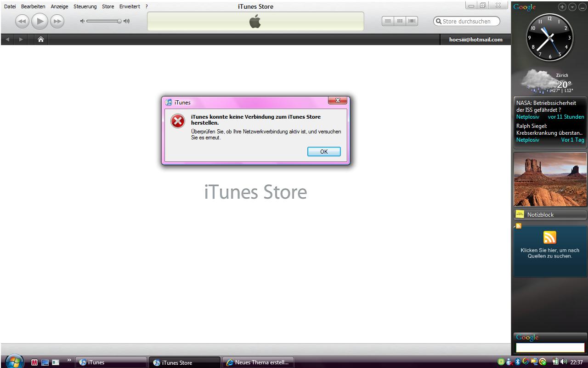The height and width of the screenshot is (368, 588).
Task: Open the Store menu
Action: coord(108,6)
